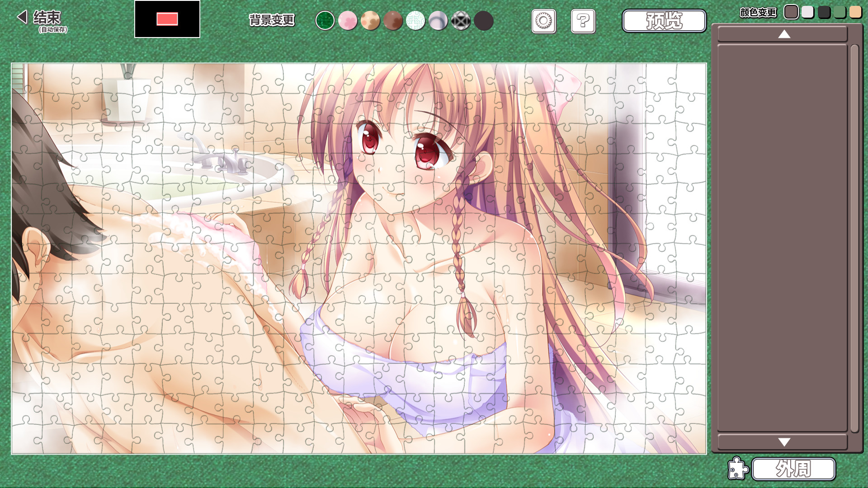Click the question mark help icon
This screenshot has height=488, width=868.
click(583, 21)
